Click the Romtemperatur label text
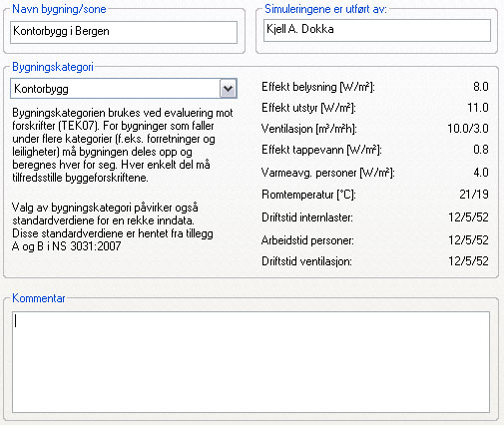This screenshot has width=504, height=425. [308, 195]
